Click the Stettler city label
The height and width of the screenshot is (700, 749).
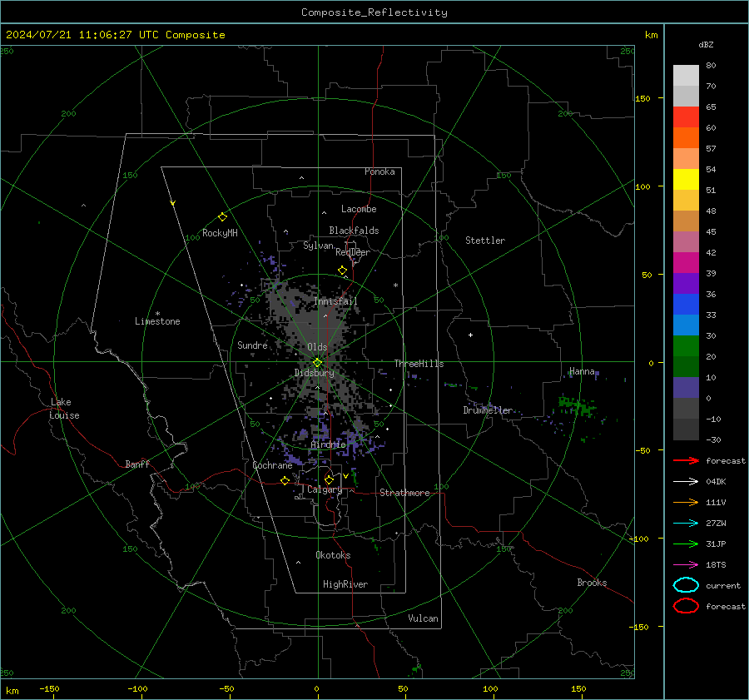click(485, 241)
